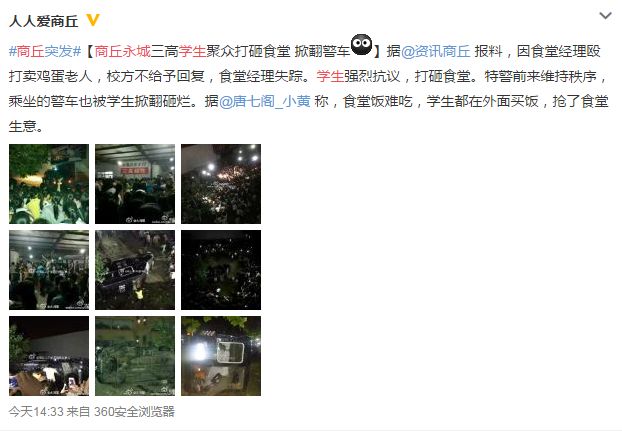Open the @唐七阁_小黄 mention link
The width and height of the screenshot is (622, 434).
coord(265,102)
